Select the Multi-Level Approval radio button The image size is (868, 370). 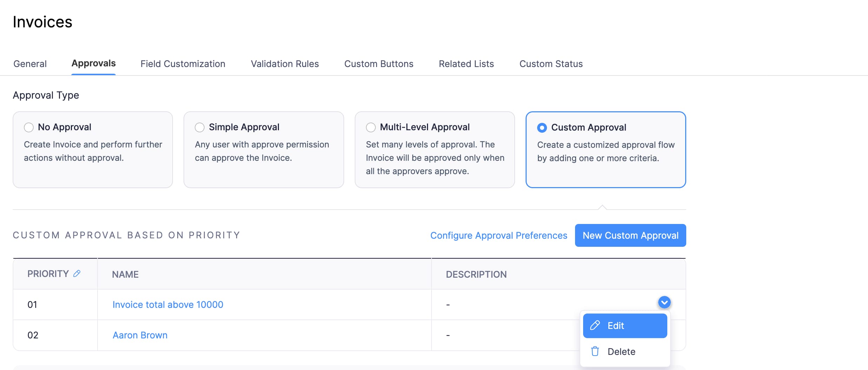click(371, 127)
